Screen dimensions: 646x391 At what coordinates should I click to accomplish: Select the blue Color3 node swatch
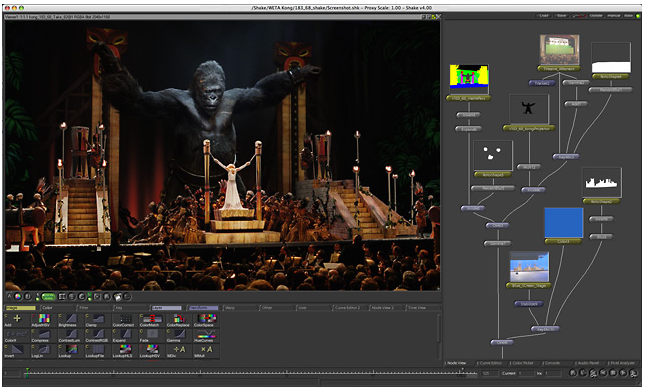563,223
